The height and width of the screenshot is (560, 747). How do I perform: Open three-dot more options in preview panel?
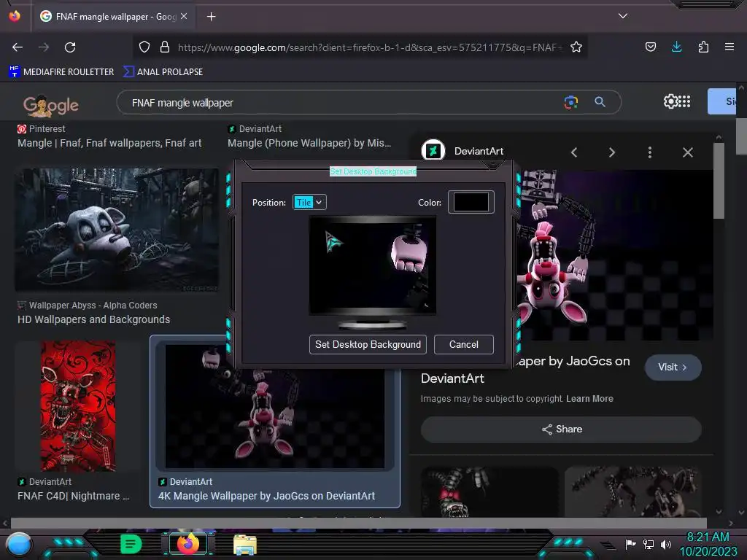[649, 152]
